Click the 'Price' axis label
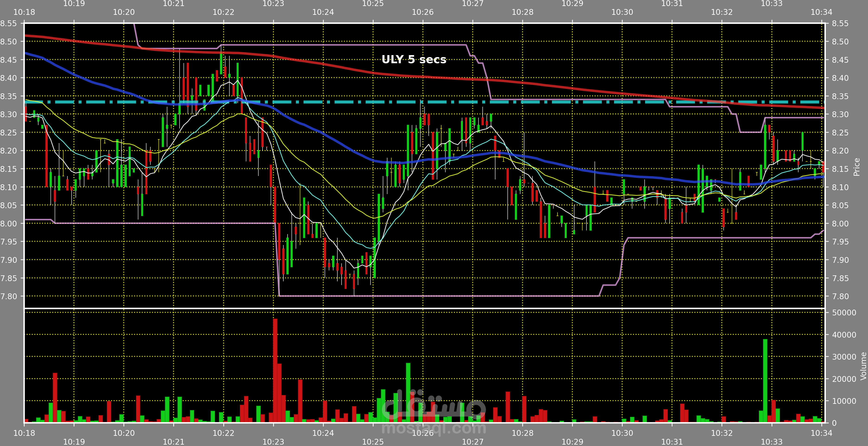 coord(856,167)
